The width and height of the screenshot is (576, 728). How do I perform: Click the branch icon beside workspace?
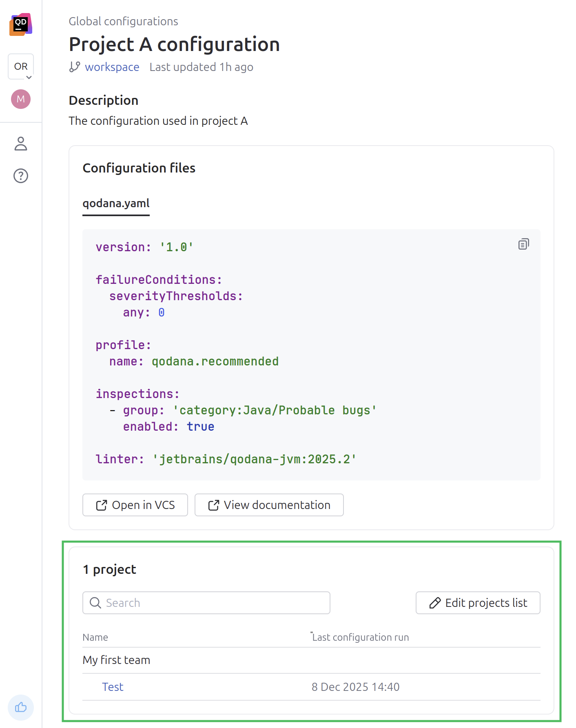74,67
